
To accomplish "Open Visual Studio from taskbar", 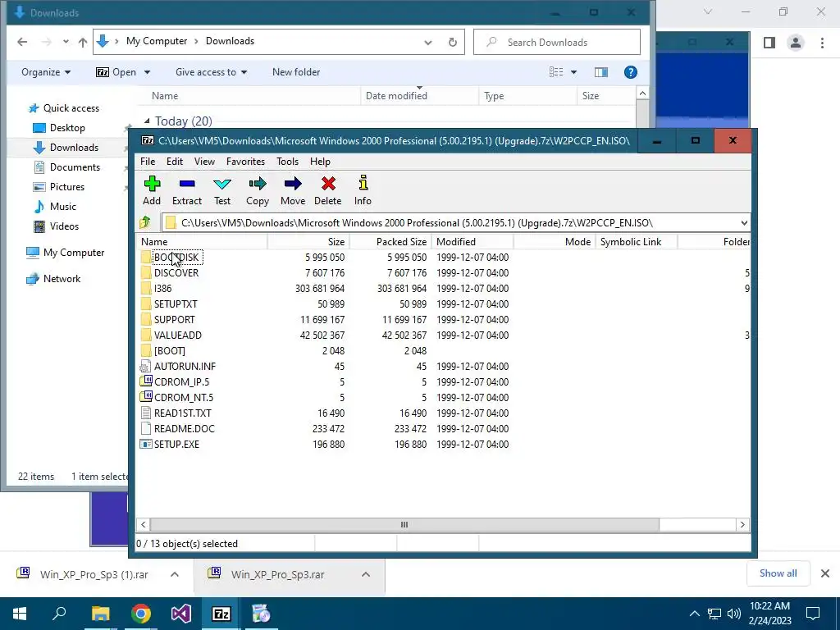I will point(181,614).
